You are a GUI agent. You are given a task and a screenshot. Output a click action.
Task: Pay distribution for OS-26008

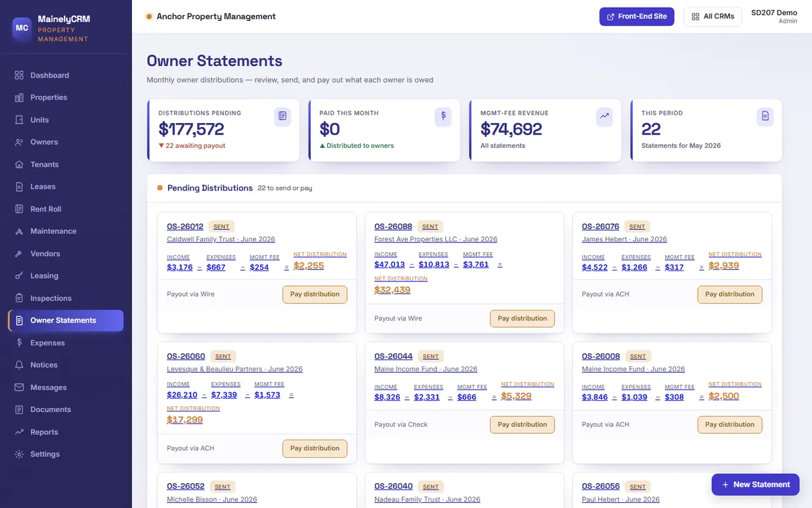pyautogui.click(x=730, y=425)
